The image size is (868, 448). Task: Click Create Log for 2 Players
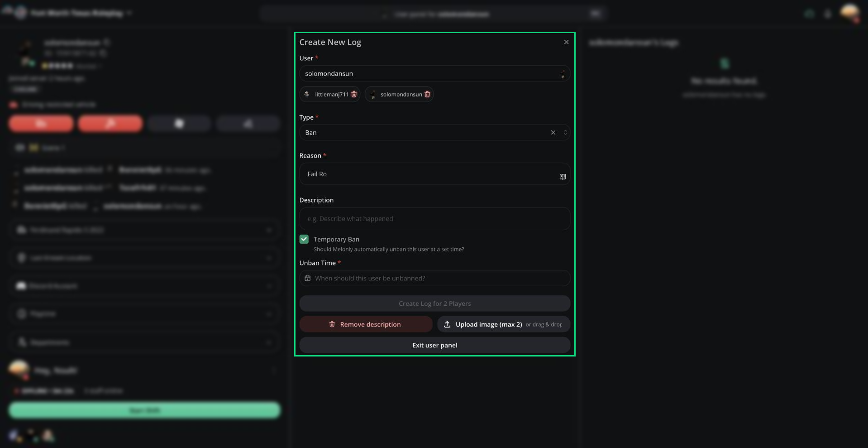[x=434, y=303]
